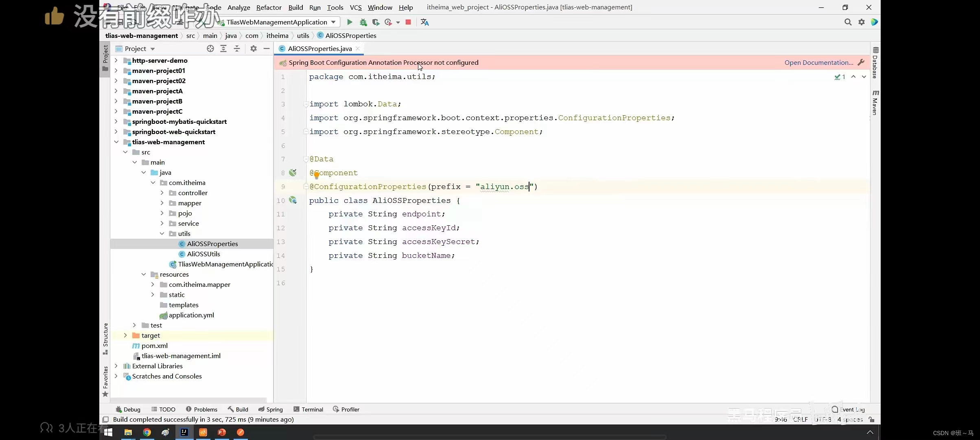Click Project panel horizontal scrollbar
The height and width of the screenshot is (440, 980).
pyautogui.click(x=188, y=400)
